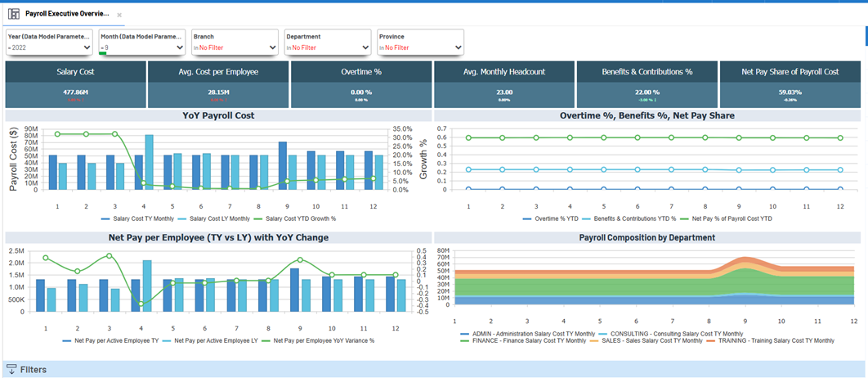This screenshot has width=868, height=378.
Task: Click the Avg. Monthly Headcount KPI card
Action: pos(504,83)
